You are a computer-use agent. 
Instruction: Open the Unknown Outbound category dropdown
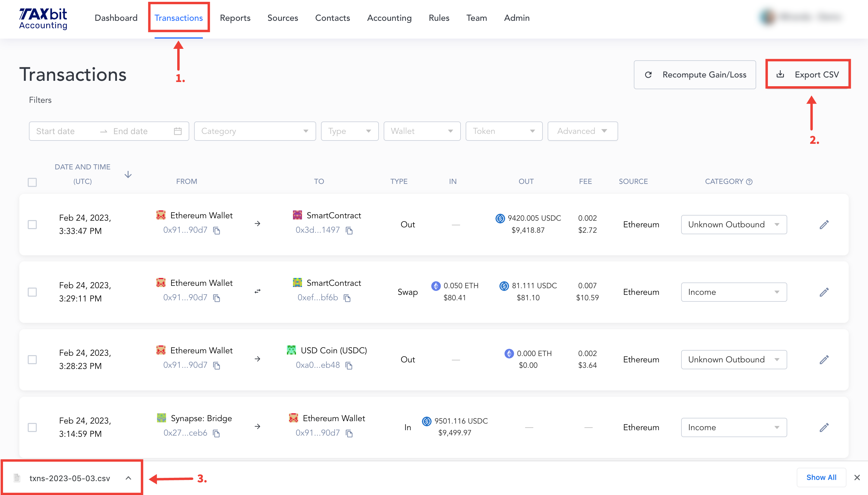pos(734,224)
